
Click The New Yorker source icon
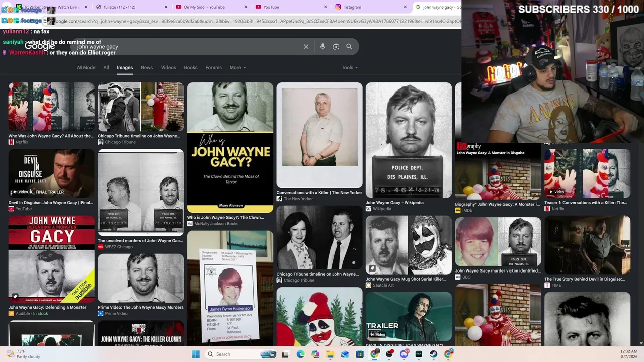pyautogui.click(x=279, y=199)
